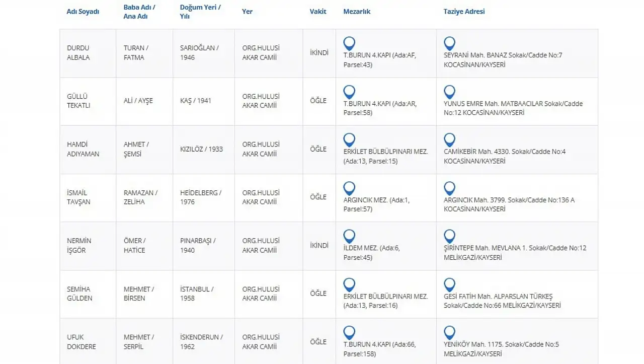Click the Doğum Yeri / Yılı header
Viewport: 644px width, 364px height.
[x=200, y=12]
